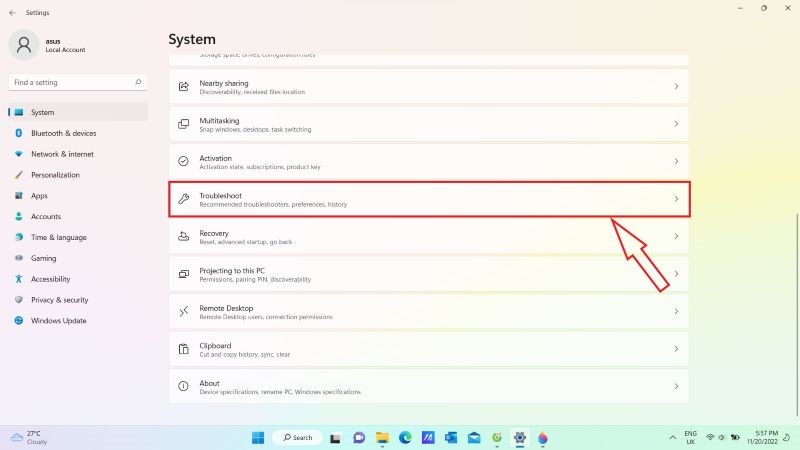Screen dimensions: 800x450
Task: Open the clock showing 11/20/2022
Action: tap(762, 438)
